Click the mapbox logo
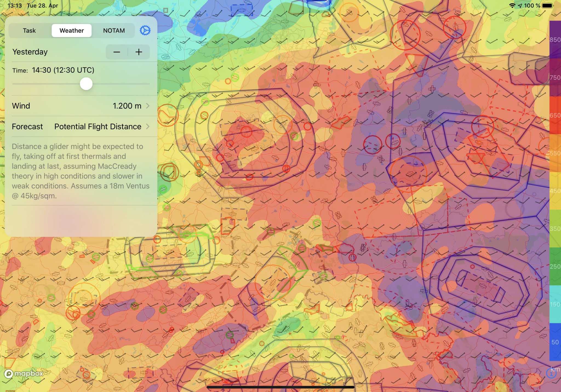The width and height of the screenshot is (561, 392). click(24, 374)
